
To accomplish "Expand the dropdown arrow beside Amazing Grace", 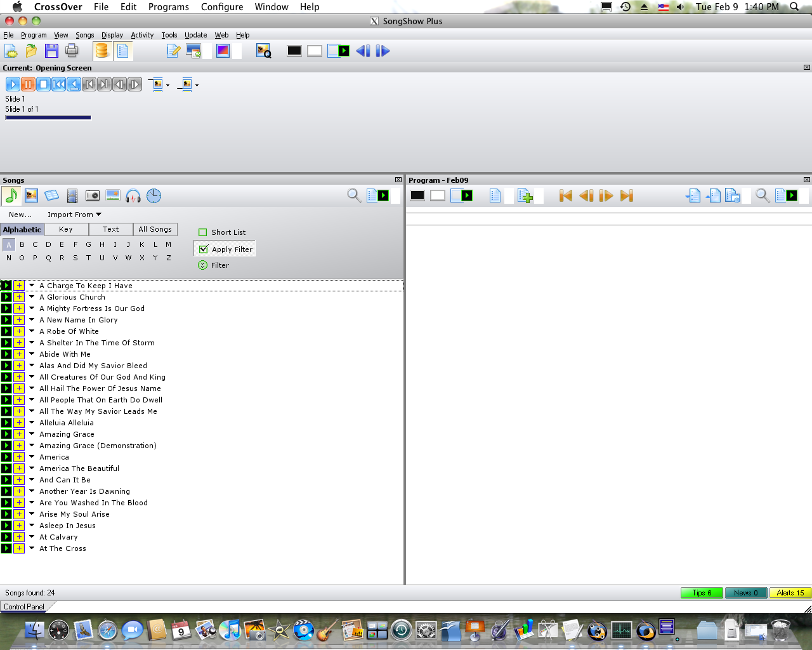I will click(32, 434).
